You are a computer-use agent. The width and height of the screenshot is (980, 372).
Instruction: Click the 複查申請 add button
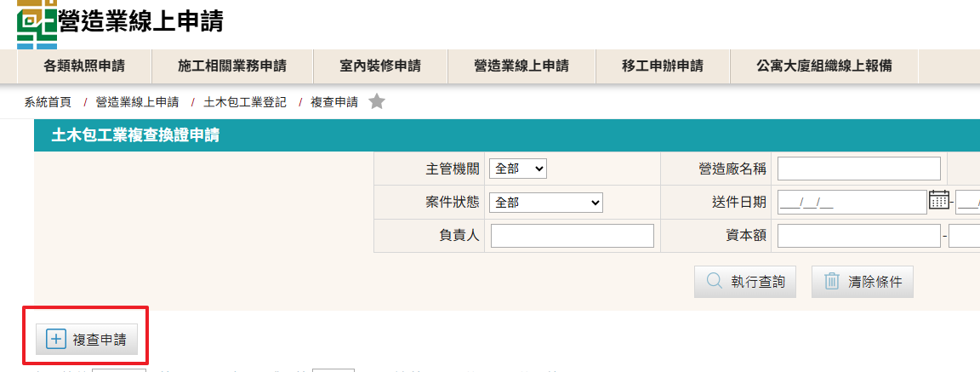[x=86, y=340]
